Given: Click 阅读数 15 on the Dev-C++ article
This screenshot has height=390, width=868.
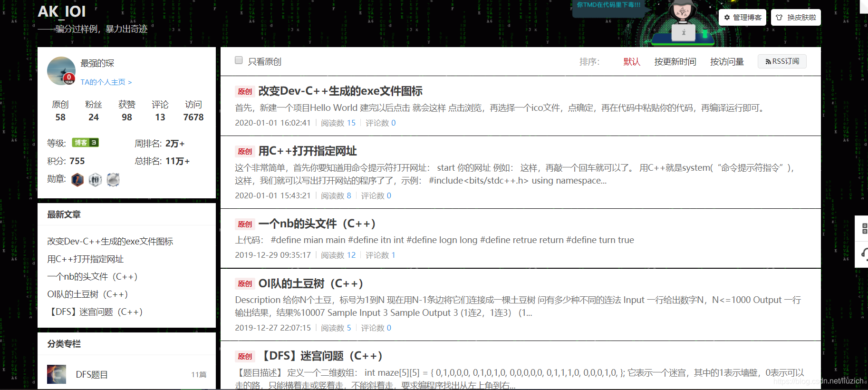Looking at the screenshot, I should [x=338, y=123].
